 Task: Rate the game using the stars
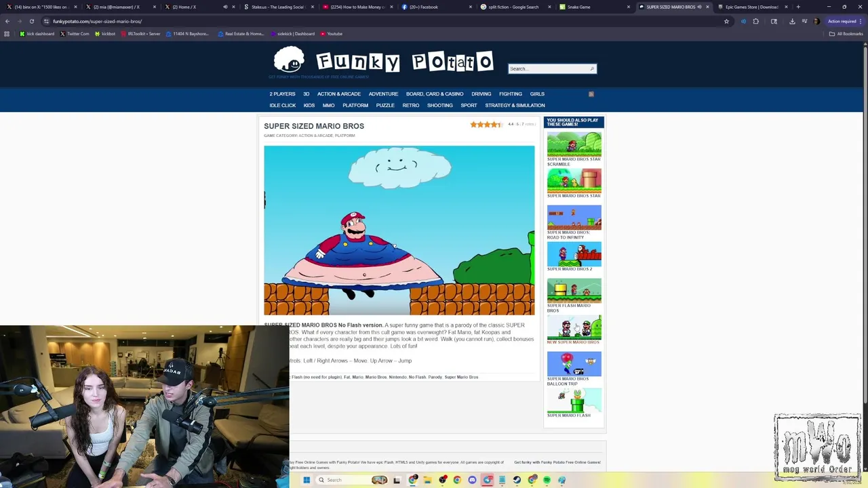[x=486, y=125]
